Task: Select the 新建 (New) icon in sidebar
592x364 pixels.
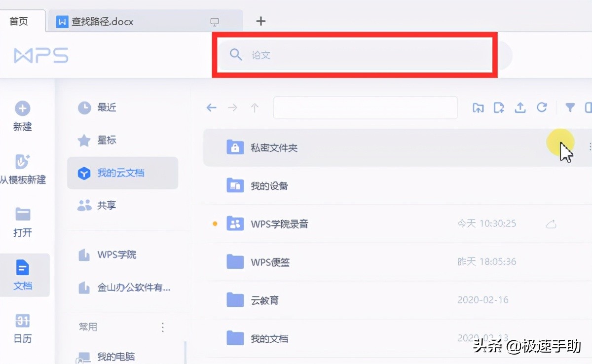Action: click(x=22, y=109)
